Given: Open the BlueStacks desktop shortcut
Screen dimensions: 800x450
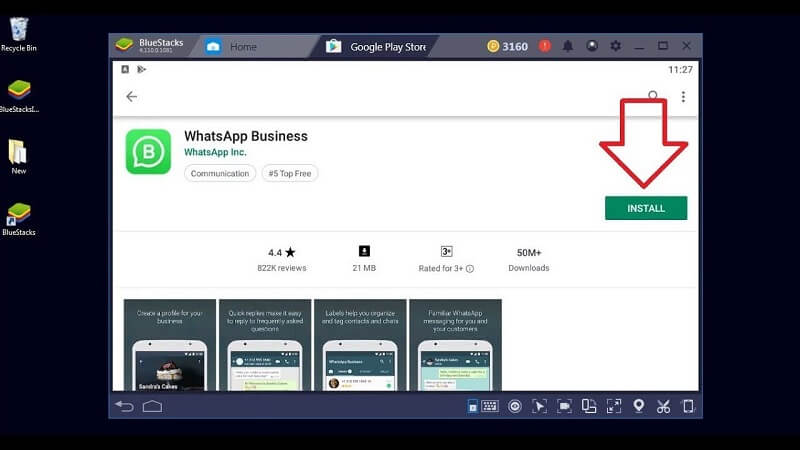Looking at the screenshot, I should tap(19, 219).
